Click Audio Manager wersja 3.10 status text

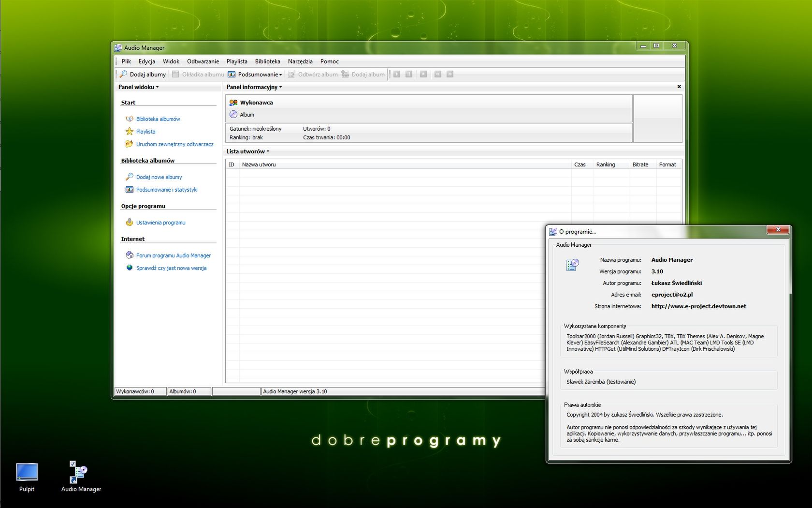(295, 391)
